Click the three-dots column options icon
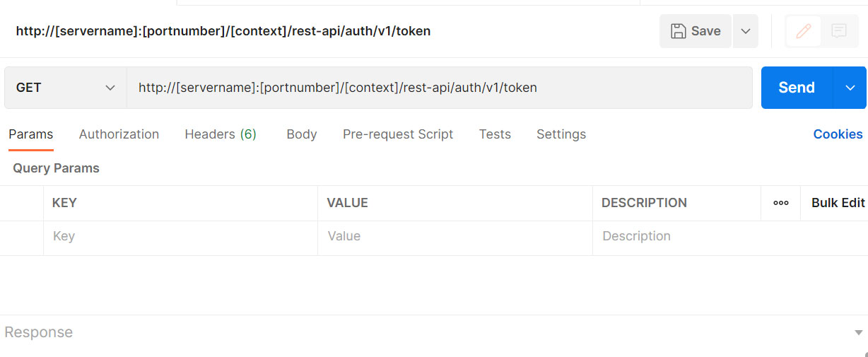Viewport: 868px width, 357px height. (781, 203)
